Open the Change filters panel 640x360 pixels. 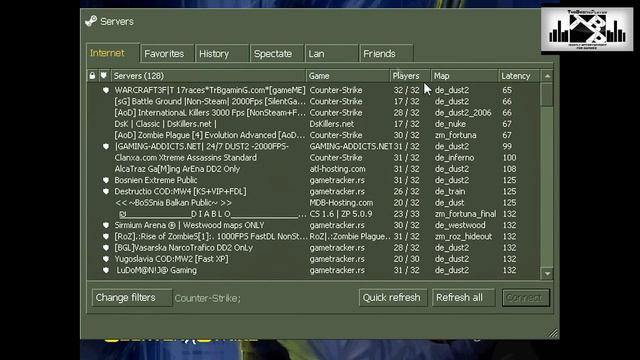[x=131, y=298]
